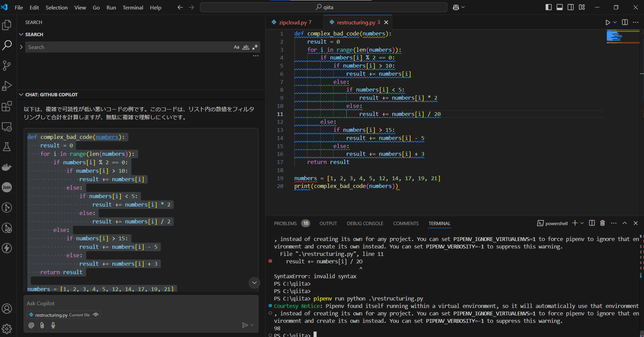644x337 pixels.
Task: Jump to bottom of chat with chevron
Action: coord(254,283)
